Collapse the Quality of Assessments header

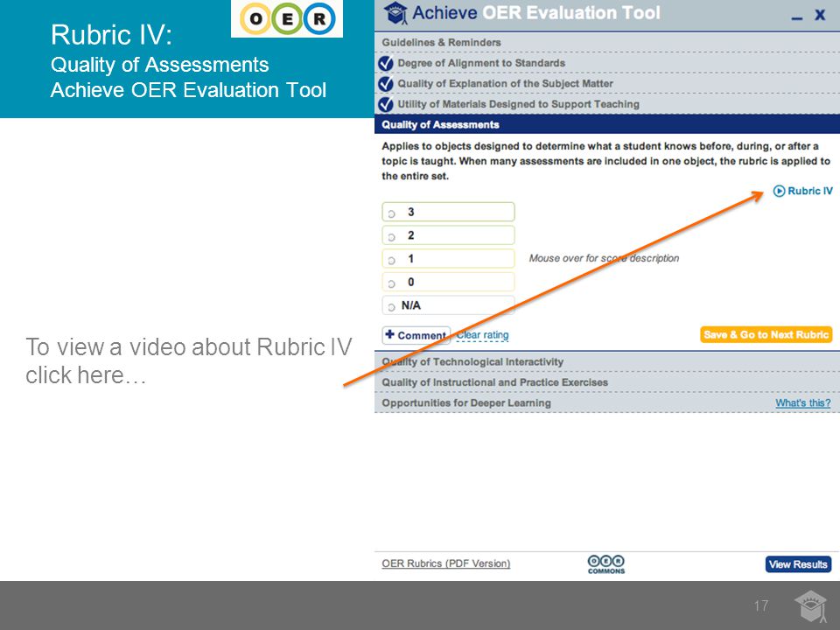pos(607,124)
